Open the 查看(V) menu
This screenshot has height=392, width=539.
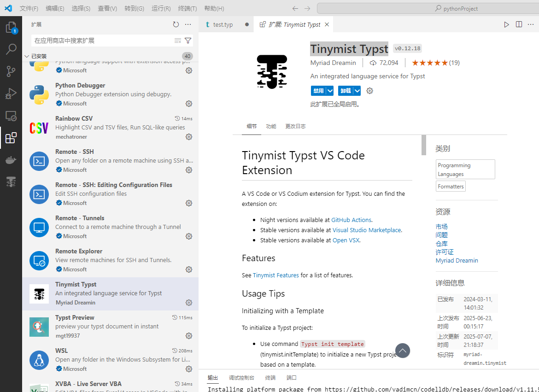pos(107,8)
